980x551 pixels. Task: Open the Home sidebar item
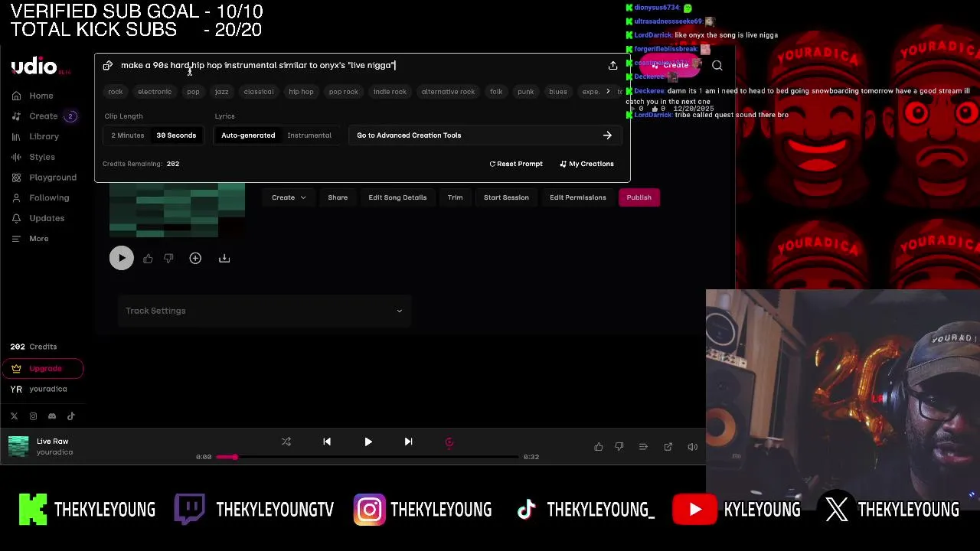32,96
